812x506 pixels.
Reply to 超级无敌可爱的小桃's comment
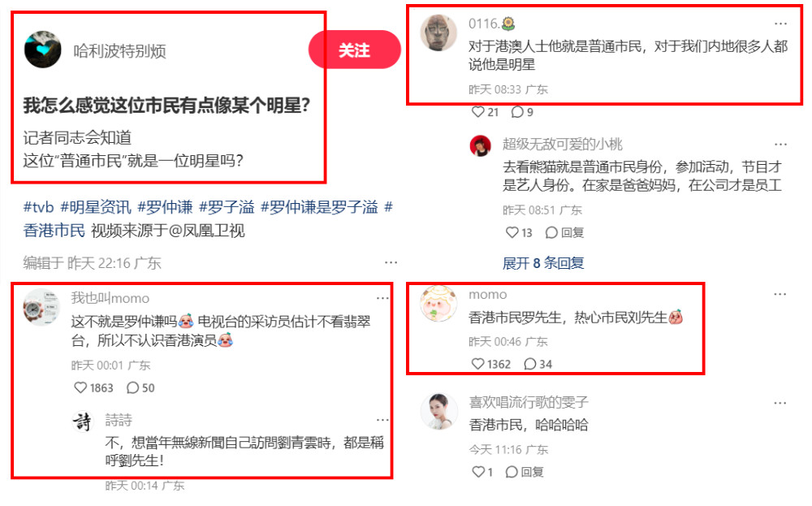(564, 232)
